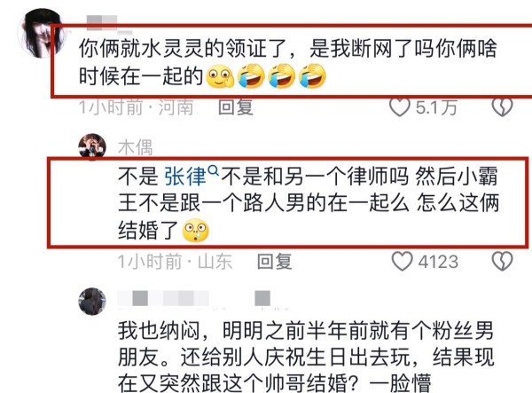Viewport: 532px width, 393px height.
Task: Reply to the 河南 comment
Action: coord(236,107)
